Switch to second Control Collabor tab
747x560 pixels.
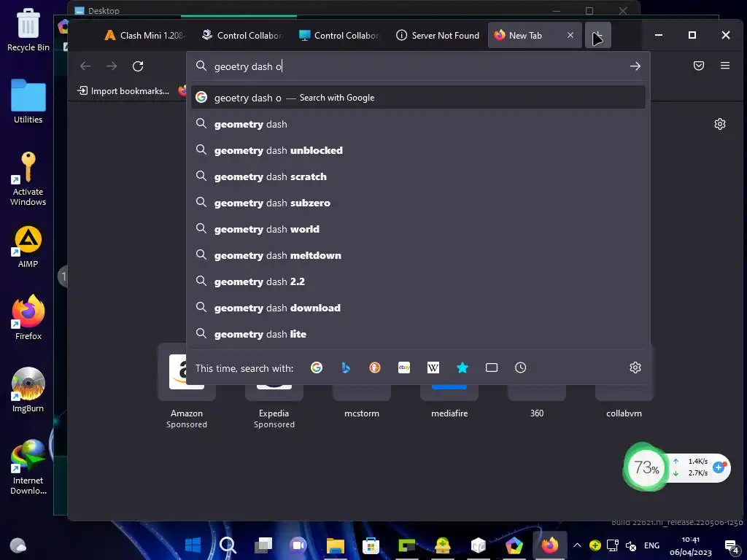(x=339, y=35)
